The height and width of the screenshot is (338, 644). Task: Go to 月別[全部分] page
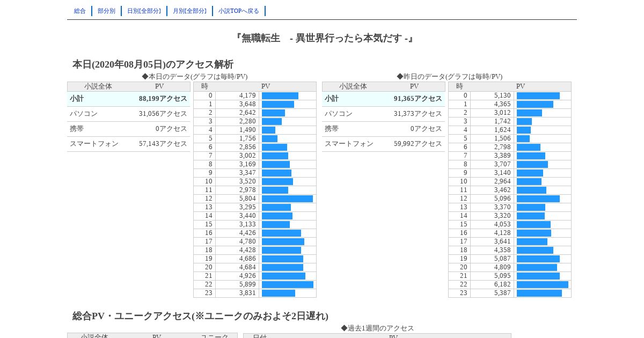tap(189, 11)
